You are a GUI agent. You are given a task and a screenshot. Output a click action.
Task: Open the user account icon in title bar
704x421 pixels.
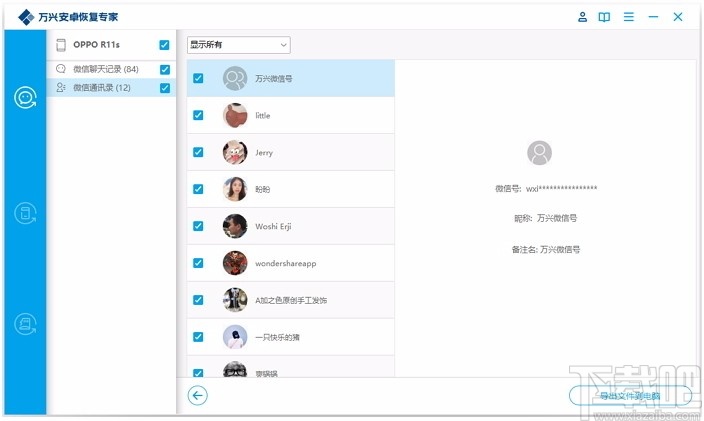coord(582,17)
